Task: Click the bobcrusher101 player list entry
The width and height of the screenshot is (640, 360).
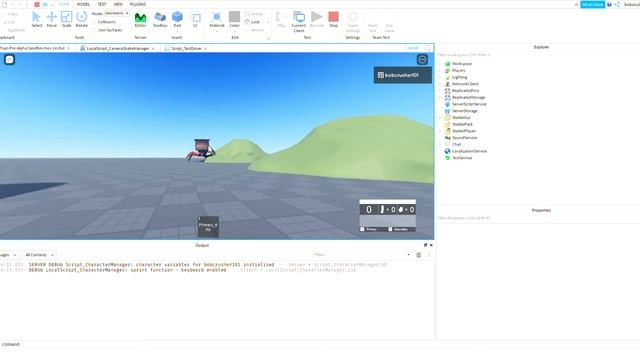Action: [x=402, y=75]
